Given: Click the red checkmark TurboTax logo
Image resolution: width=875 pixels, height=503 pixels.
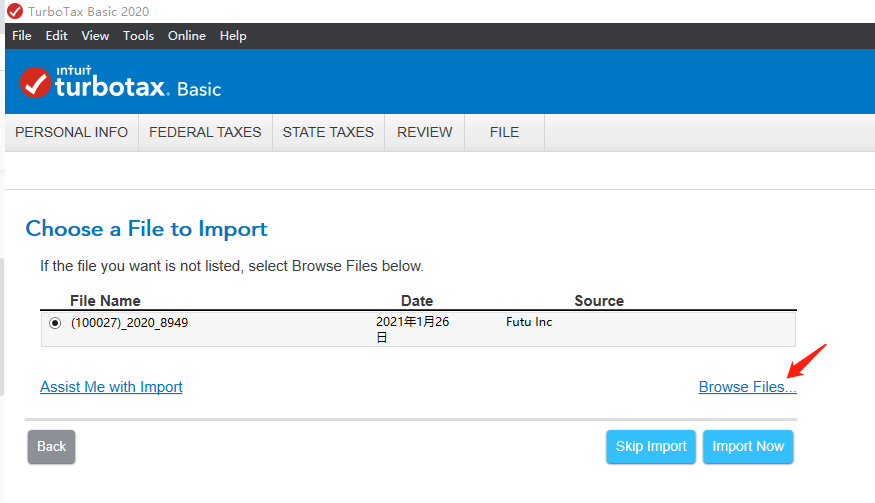Looking at the screenshot, I should [x=35, y=83].
